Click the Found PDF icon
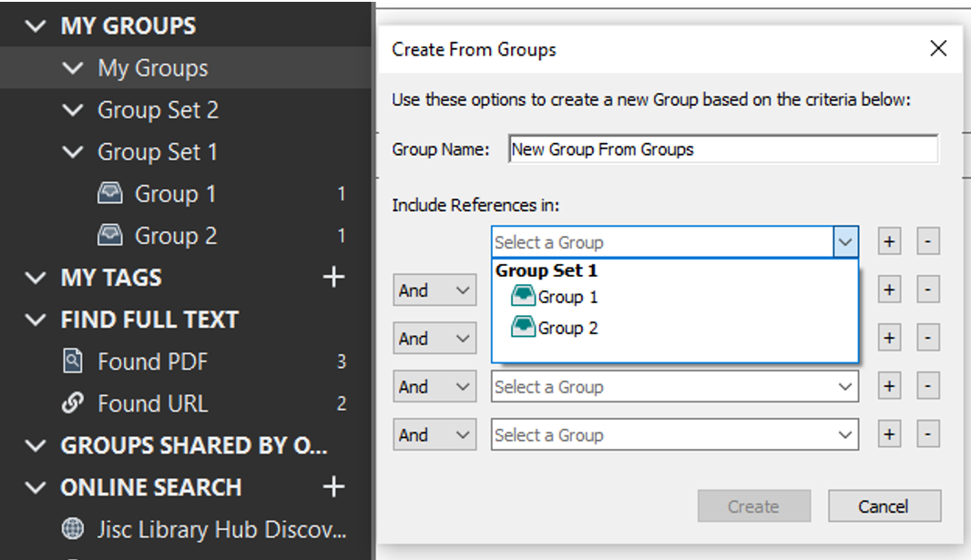This screenshot has height=560, width=971. [x=73, y=361]
